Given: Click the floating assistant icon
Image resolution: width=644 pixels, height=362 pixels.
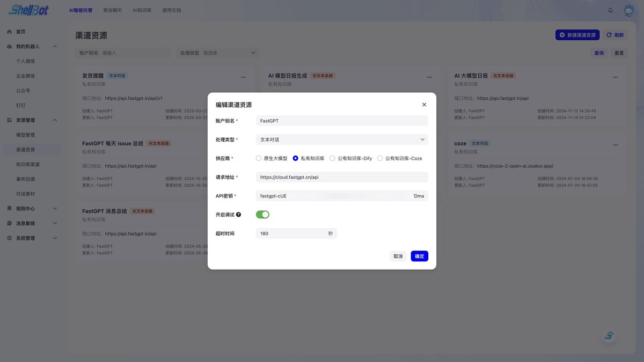Looking at the screenshot, I should [x=609, y=336].
